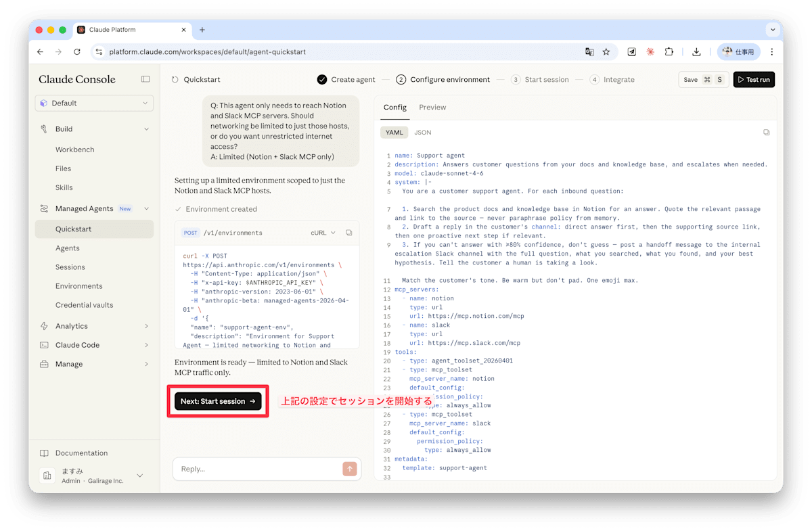This screenshot has width=812, height=531.
Task: Go to Configure environment step
Action: click(443, 79)
